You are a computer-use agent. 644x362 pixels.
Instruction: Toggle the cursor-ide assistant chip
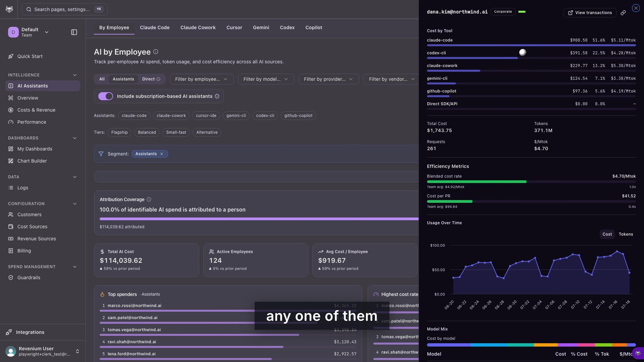click(206, 116)
